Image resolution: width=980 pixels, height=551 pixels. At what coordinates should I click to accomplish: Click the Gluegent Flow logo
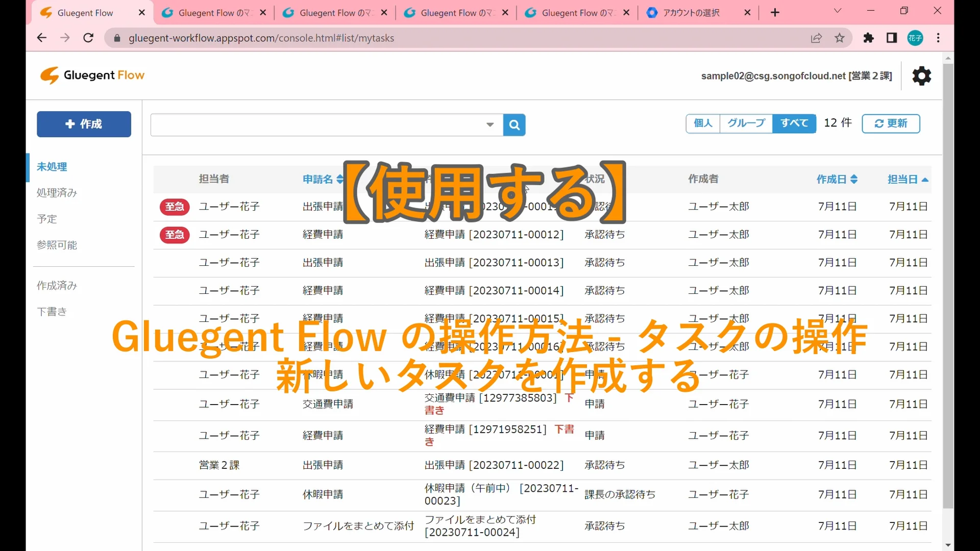pos(92,76)
